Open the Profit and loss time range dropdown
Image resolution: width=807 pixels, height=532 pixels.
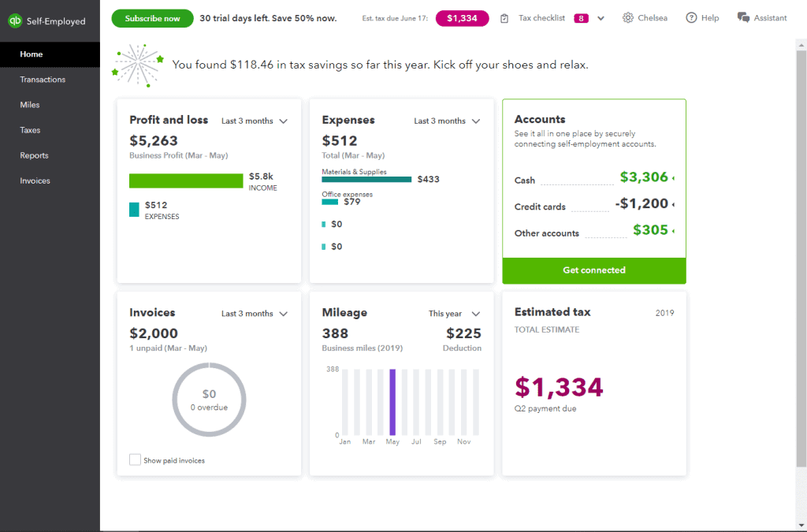tap(254, 121)
